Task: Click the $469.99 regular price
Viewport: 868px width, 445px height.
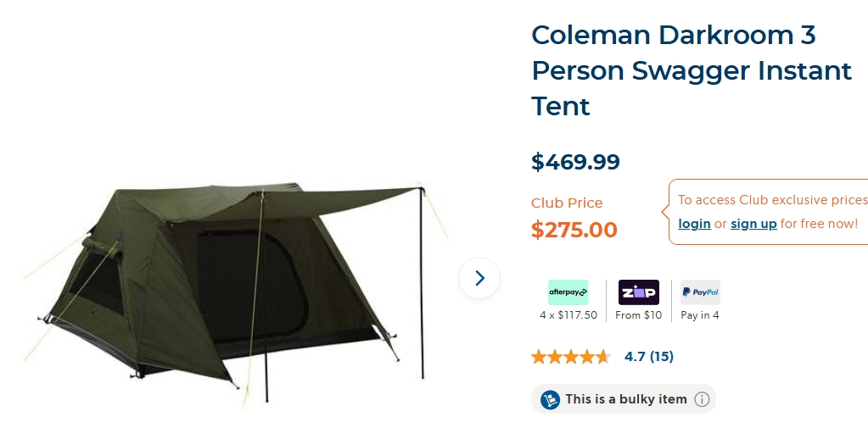Action: (575, 161)
